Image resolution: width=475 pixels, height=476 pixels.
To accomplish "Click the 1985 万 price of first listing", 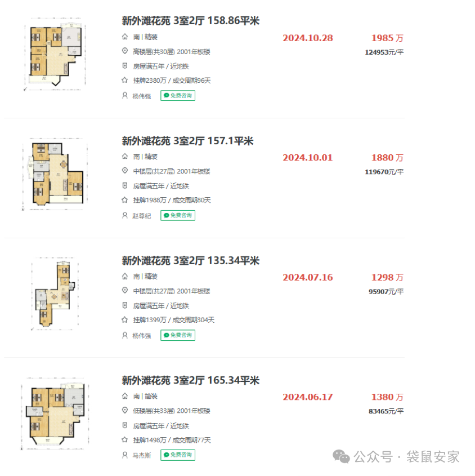I will tap(387, 38).
